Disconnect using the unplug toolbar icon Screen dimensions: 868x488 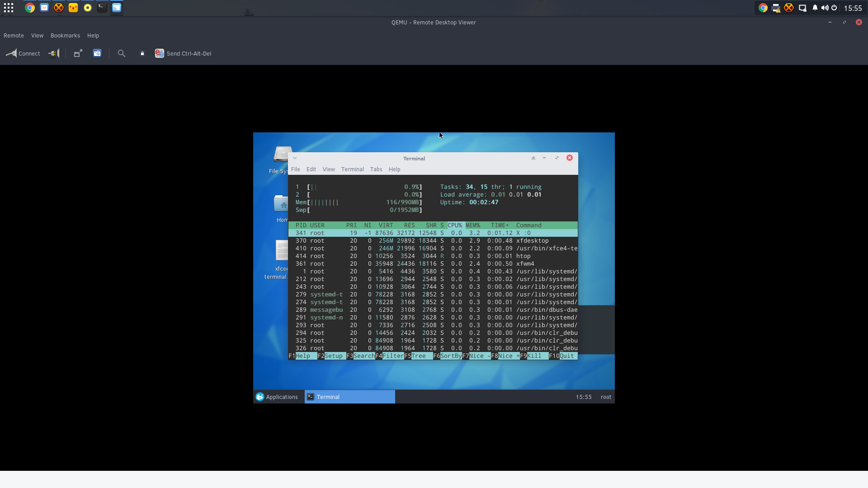(x=54, y=53)
